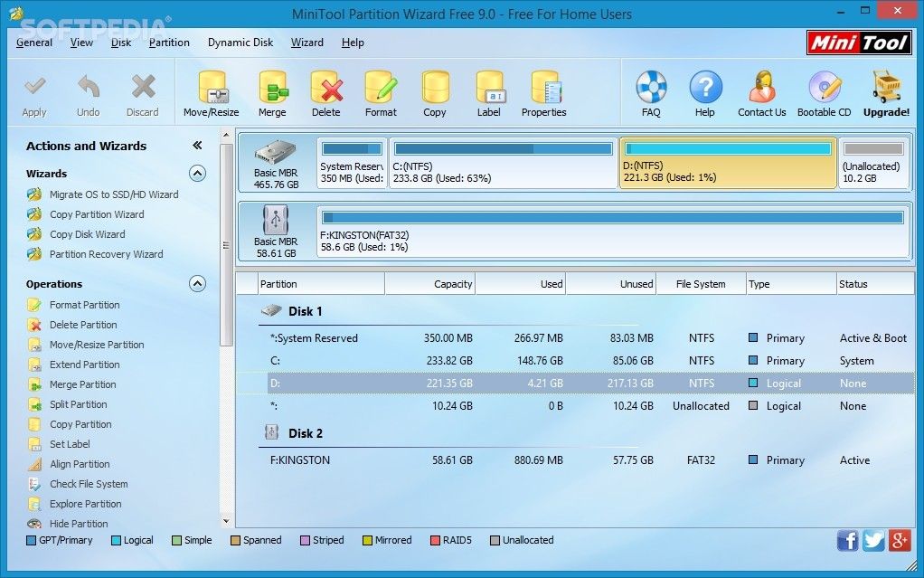Click the sidebar scrollbar down arrow

226,521
